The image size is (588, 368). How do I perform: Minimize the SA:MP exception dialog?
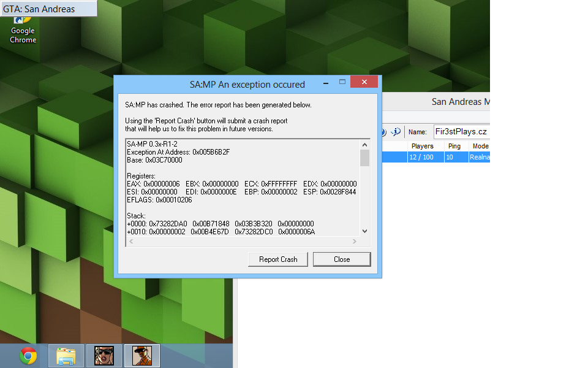tap(326, 82)
